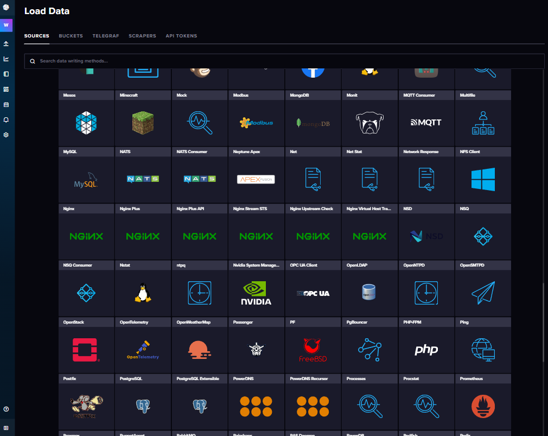This screenshot has height=436, width=548.
Task: Open the Nvidia System Management tile
Action: (256, 288)
